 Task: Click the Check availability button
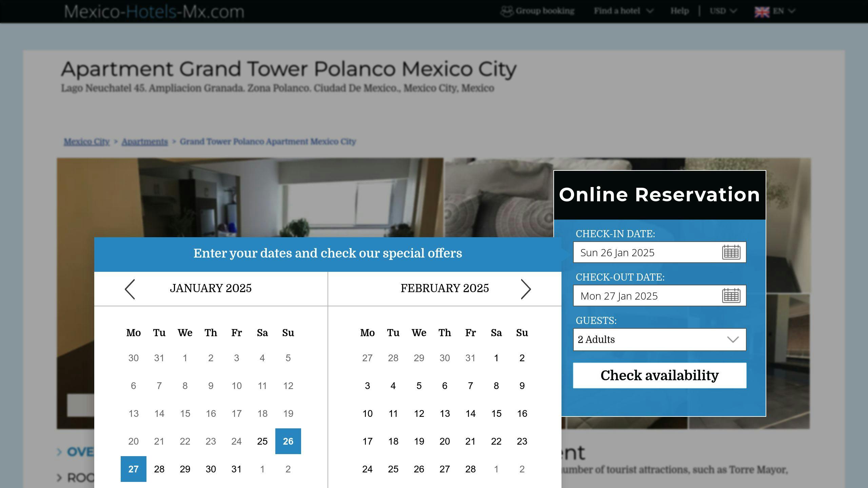coord(659,375)
